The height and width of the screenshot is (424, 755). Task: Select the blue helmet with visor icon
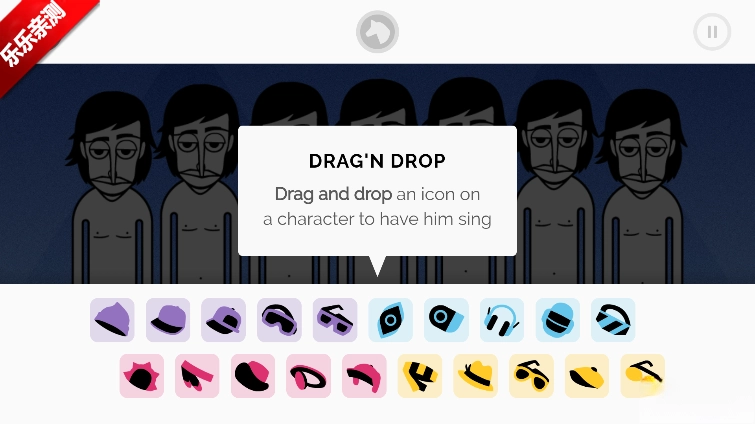pyautogui.click(x=558, y=320)
